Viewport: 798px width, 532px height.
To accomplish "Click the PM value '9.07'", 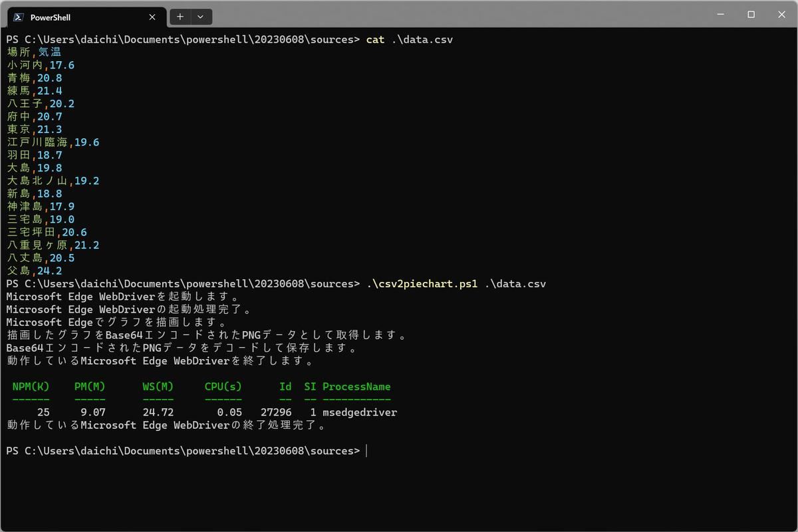I will (93, 412).
